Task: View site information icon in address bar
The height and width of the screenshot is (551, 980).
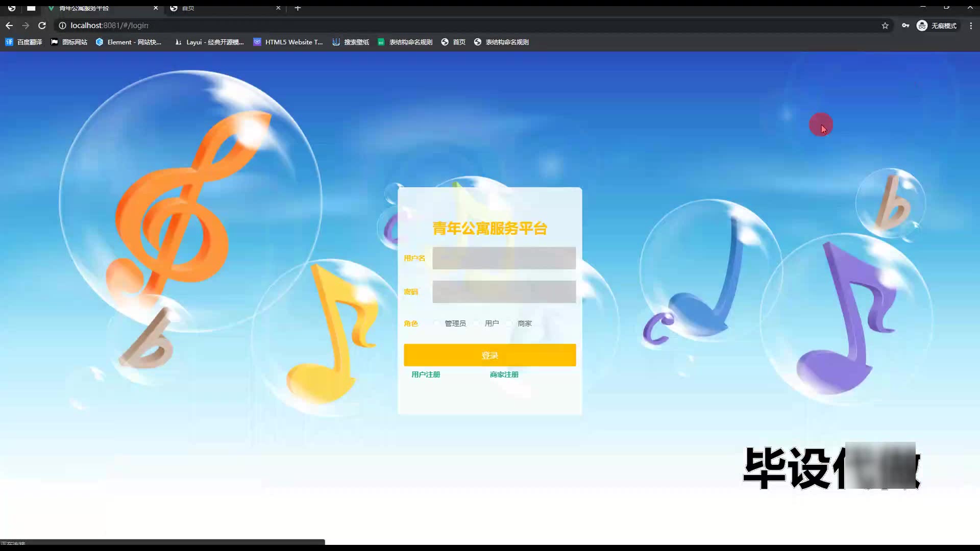Action: click(x=62, y=26)
